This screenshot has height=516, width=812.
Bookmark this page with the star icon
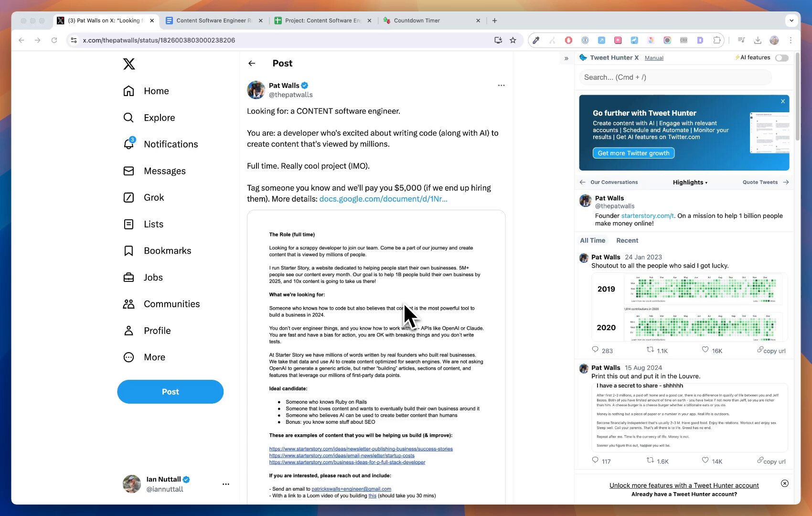point(513,40)
